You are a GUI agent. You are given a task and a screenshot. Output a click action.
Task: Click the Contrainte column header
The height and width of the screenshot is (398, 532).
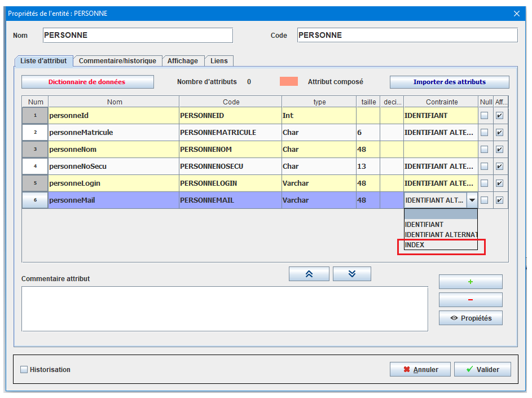pyautogui.click(x=441, y=102)
